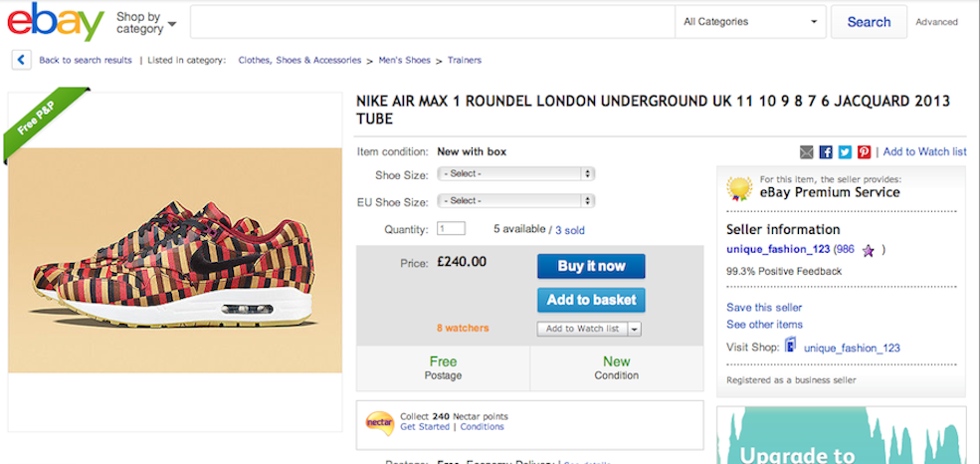Go to Men's Shoes breadcrumb category
This screenshot has height=464, width=980.
click(x=404, y=60)
